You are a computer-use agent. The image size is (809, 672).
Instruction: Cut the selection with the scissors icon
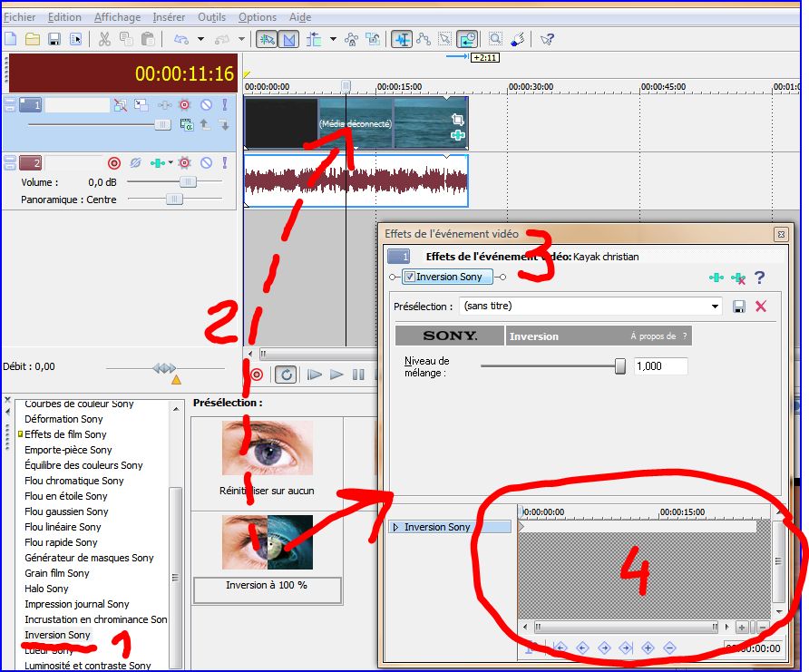pyautogui.click(x=104, y=39)
